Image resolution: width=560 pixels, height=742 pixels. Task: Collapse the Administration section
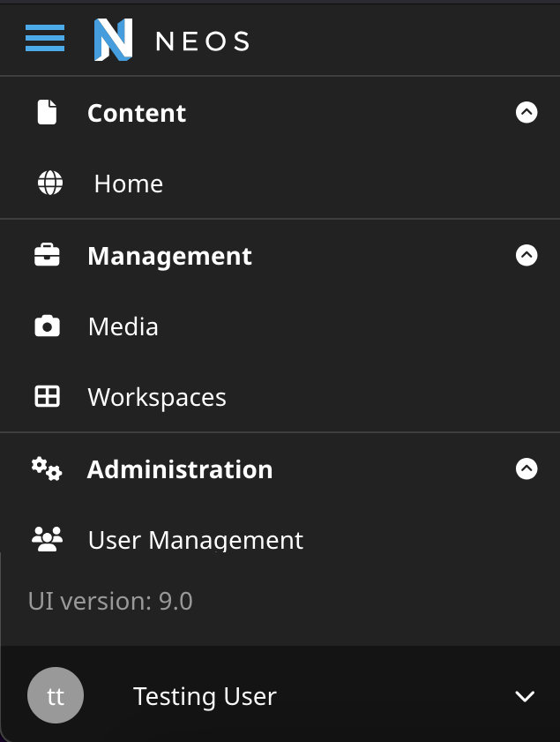coord(526,468)
